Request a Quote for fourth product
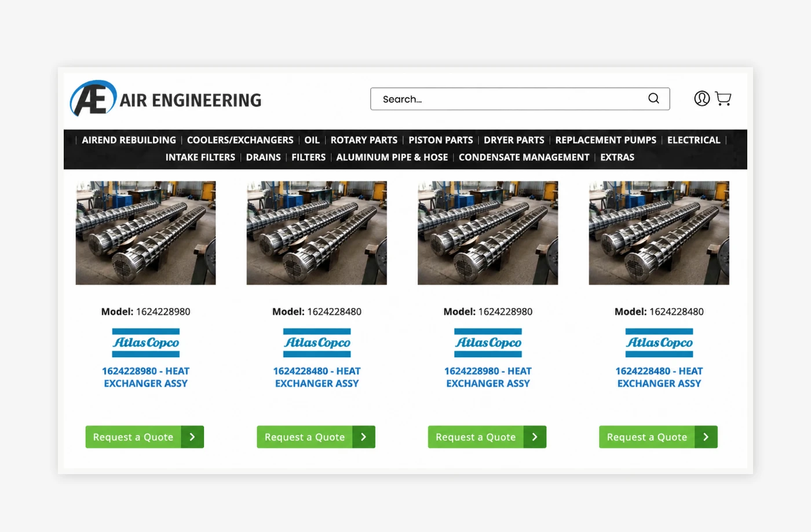Viewport: 811px width, 532px height. 659,437
